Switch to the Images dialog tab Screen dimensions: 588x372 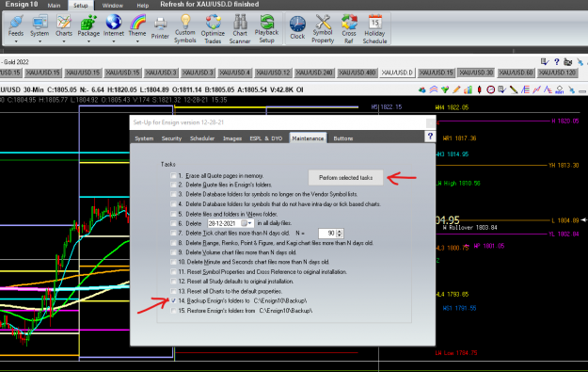coord(232,138)
